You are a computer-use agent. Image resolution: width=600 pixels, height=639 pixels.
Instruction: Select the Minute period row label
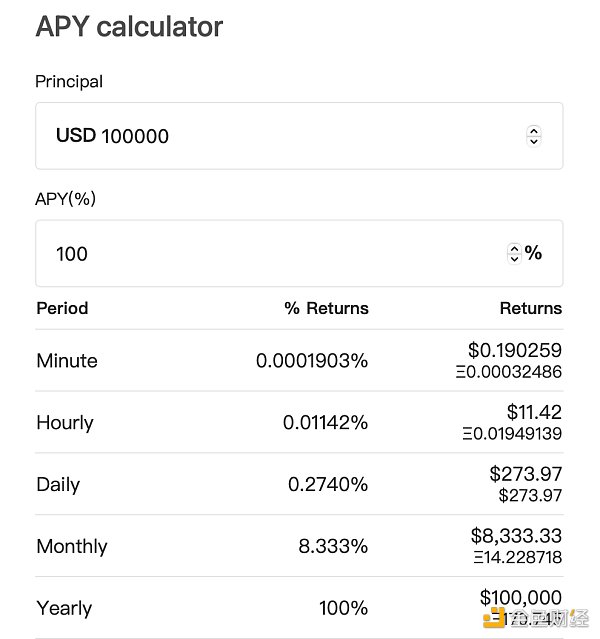pyautogui.click(x=67, y=361)
